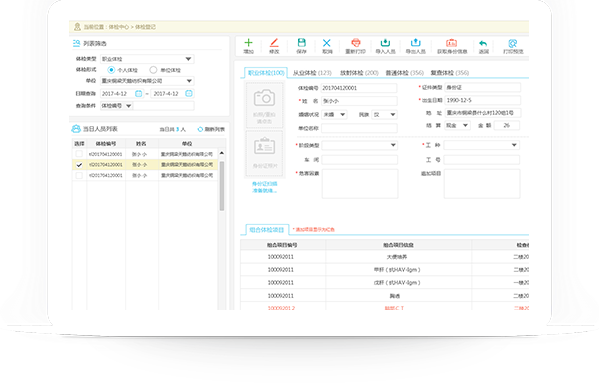Screen dimensions: 599x383
Task: Switch to the 放射体检 (200) tab
Action: [359, 73]
